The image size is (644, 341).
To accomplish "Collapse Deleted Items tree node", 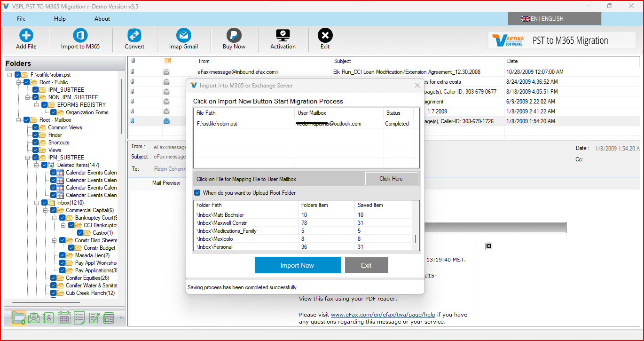I will pos(37,165).
